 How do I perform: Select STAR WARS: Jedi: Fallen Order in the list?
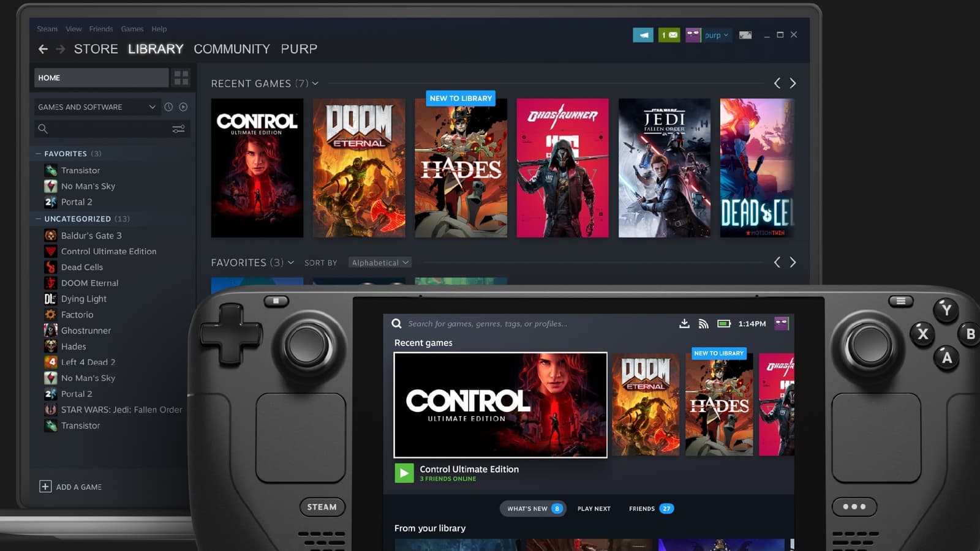point(121,410)
